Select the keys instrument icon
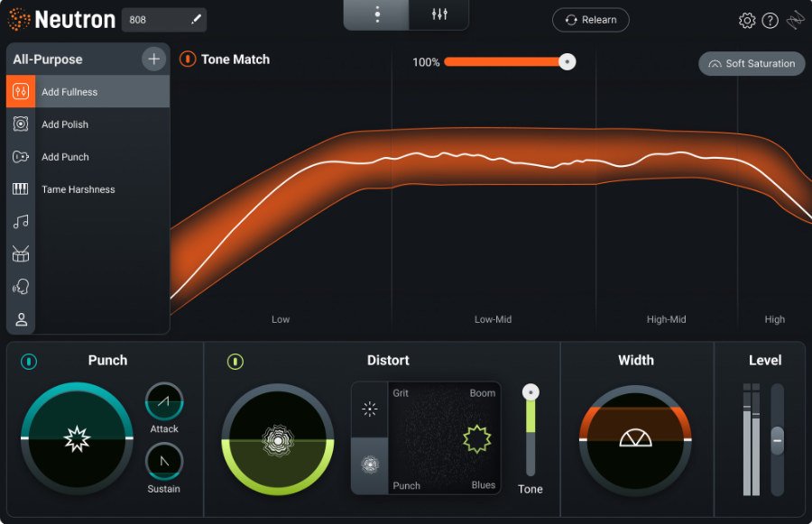812x524 pixels. pos(21,188)
